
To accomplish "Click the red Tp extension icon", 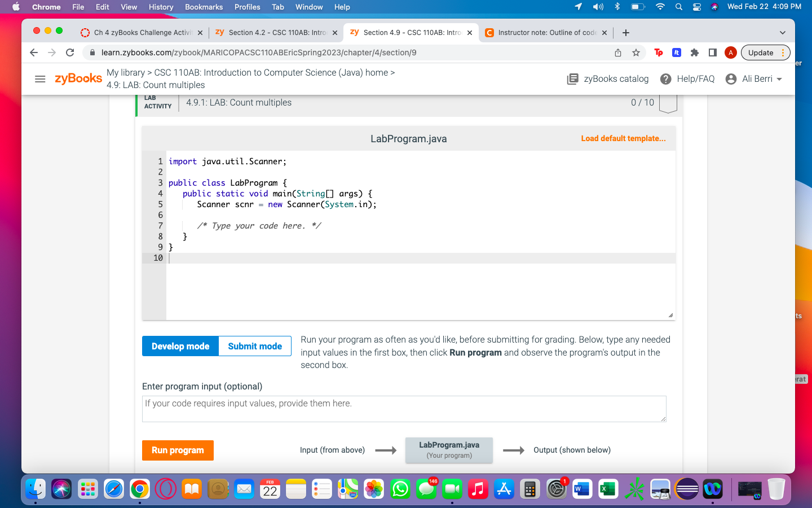I will (x=658, y=52).
